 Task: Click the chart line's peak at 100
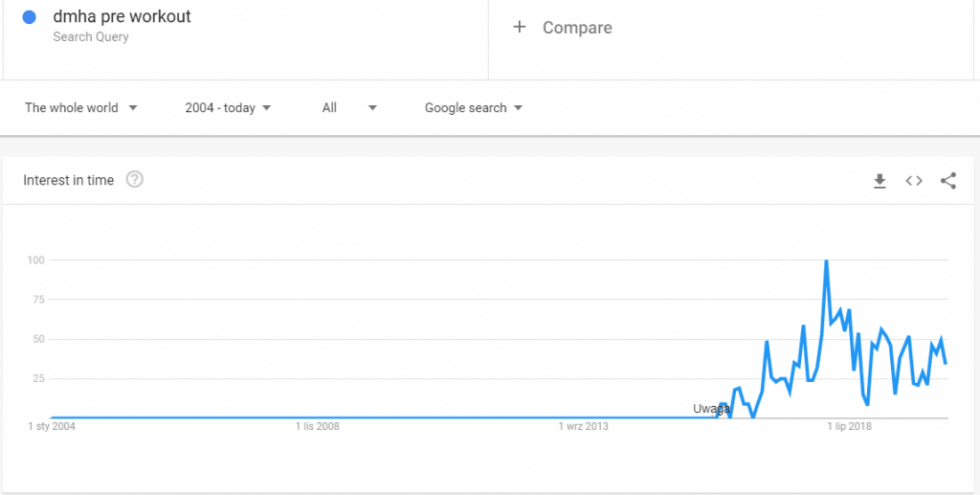[826, 260]
